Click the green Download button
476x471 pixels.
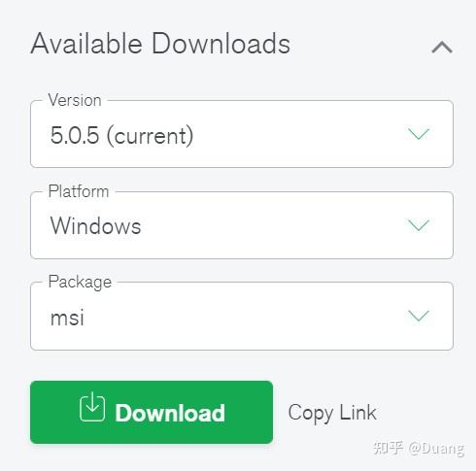pyautogui.click(x=152, y=412)
